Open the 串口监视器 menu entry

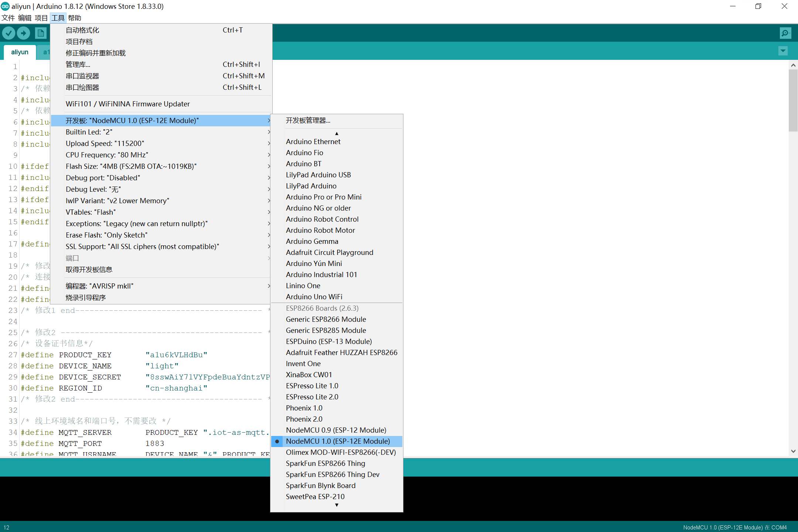[x=82, y=76]
